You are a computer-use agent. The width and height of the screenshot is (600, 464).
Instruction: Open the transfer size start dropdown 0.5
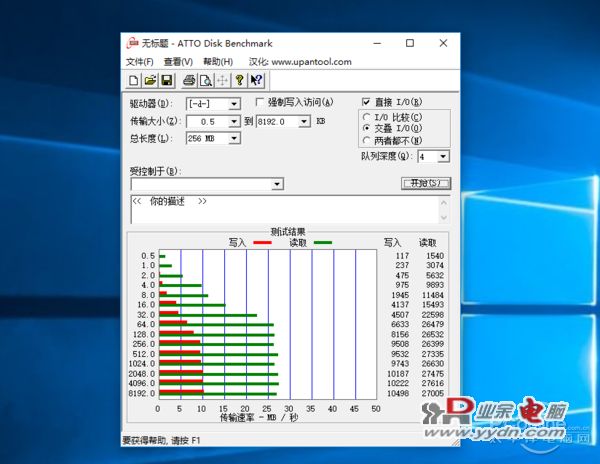click(x=234, y=122)
